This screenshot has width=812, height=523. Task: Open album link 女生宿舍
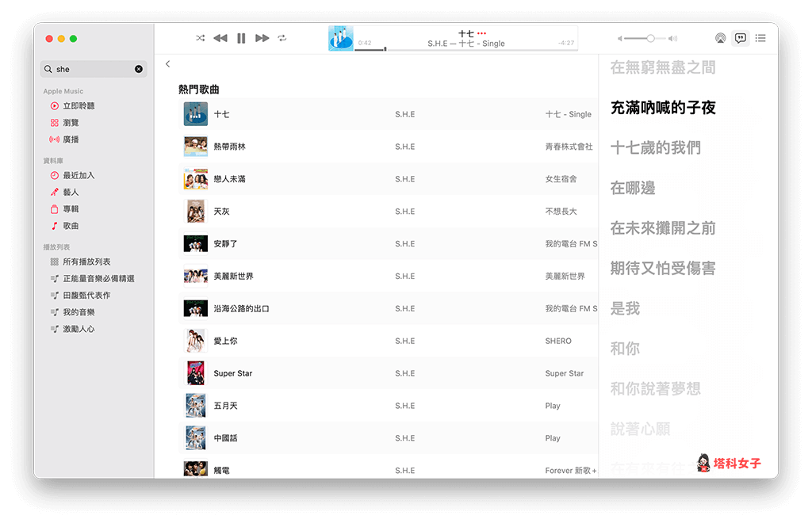561,179
